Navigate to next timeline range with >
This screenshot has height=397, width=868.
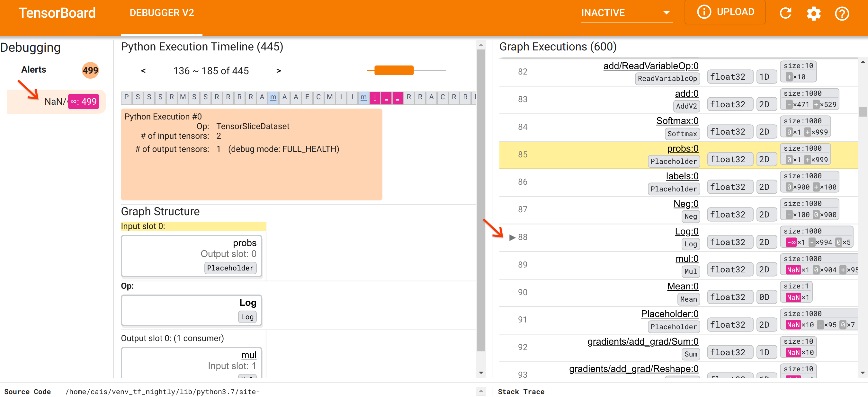coord(279,71)
